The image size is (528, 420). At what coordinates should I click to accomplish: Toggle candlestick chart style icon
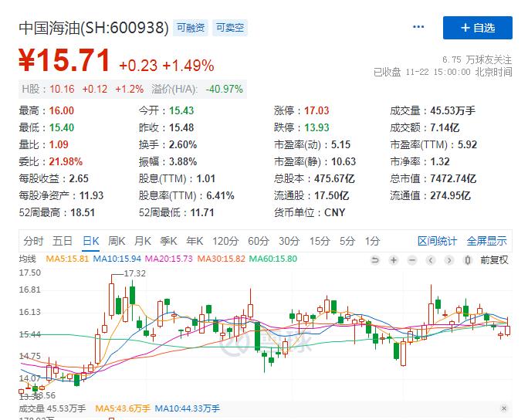click(x=467, y=260)
